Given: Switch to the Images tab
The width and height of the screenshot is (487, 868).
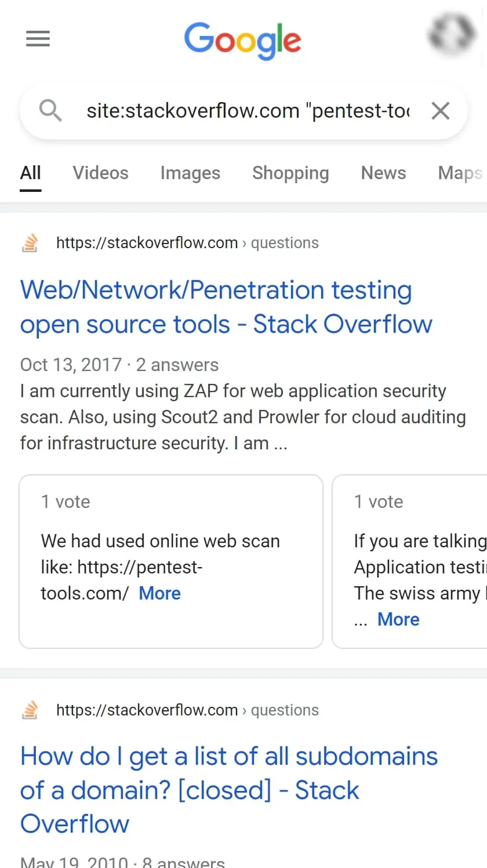Looking at the screenshot, I should tap(190, 173).
